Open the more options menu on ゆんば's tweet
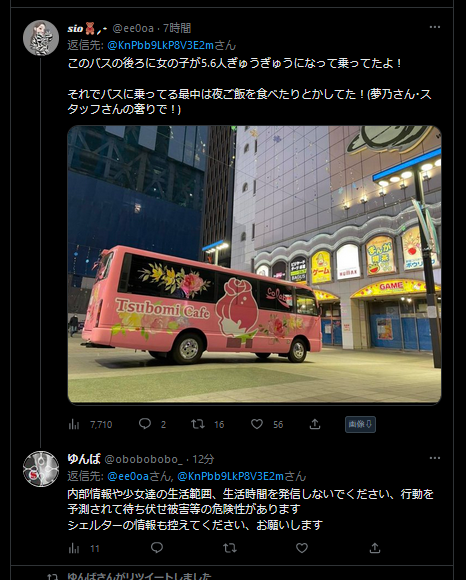This screenshot has height=580, width=466. [x=435, y=458]
